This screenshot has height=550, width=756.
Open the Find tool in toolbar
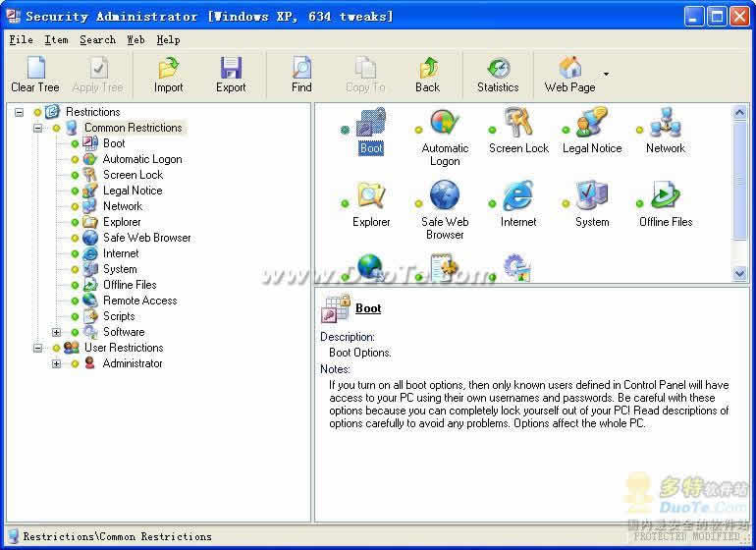(x=301, y=69)
